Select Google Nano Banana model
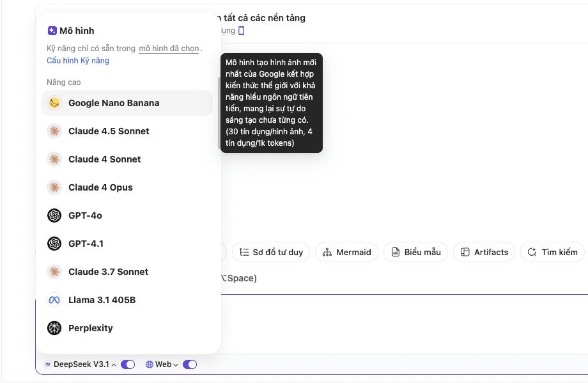This screenshot has width=588, height=383. (127, 103)
